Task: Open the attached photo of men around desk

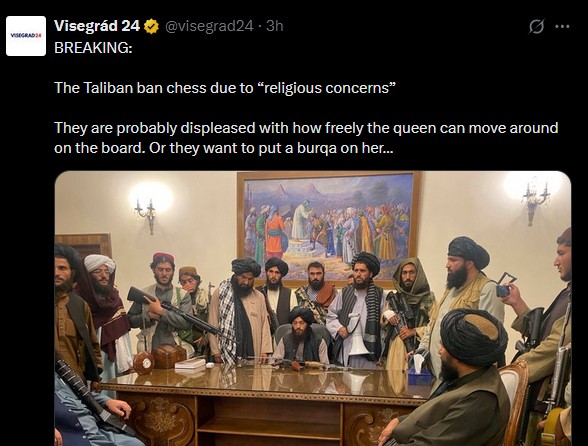Action: coord(313,308)
